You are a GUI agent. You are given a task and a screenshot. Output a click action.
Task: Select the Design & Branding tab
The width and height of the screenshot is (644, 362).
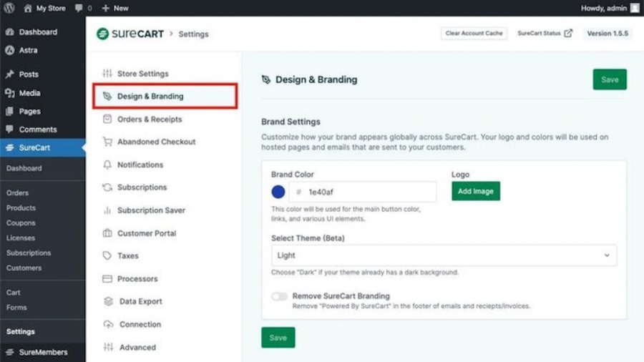[x=165, y=96]
